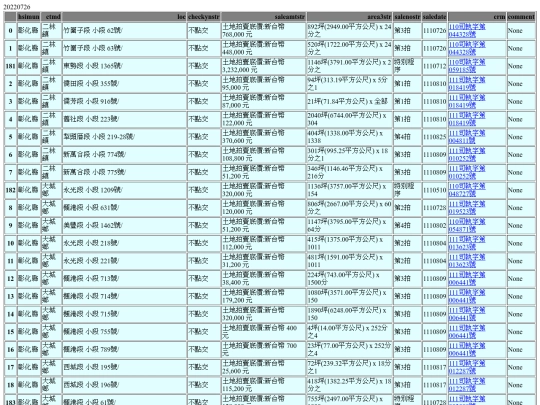Click the area cell containing 1382.25平方公尺
This screenshot has width=540, height=405.
[x=350, y=385]
